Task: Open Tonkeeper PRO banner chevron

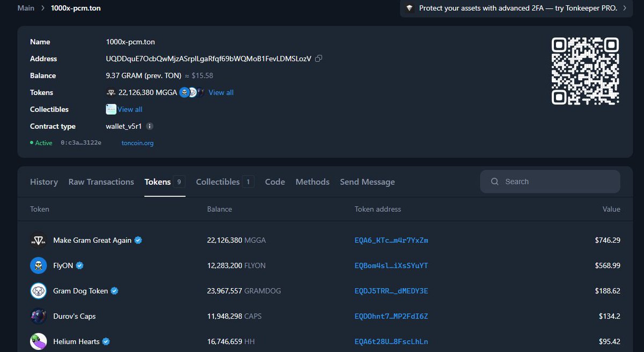Action: 625,8
